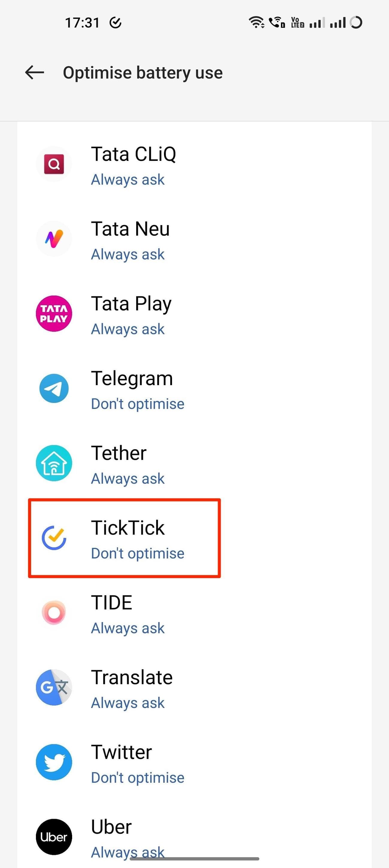The width and height of the screenshot is (389, 868).
Task: Tap the TIDE app icon
Action: tap(54, 613)
